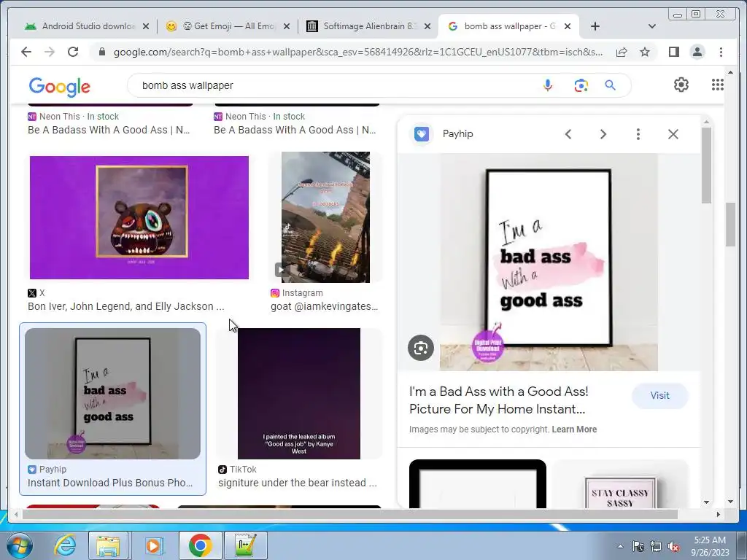Open the Chrome profile menu
747x560 pixels.
[697, 52]
